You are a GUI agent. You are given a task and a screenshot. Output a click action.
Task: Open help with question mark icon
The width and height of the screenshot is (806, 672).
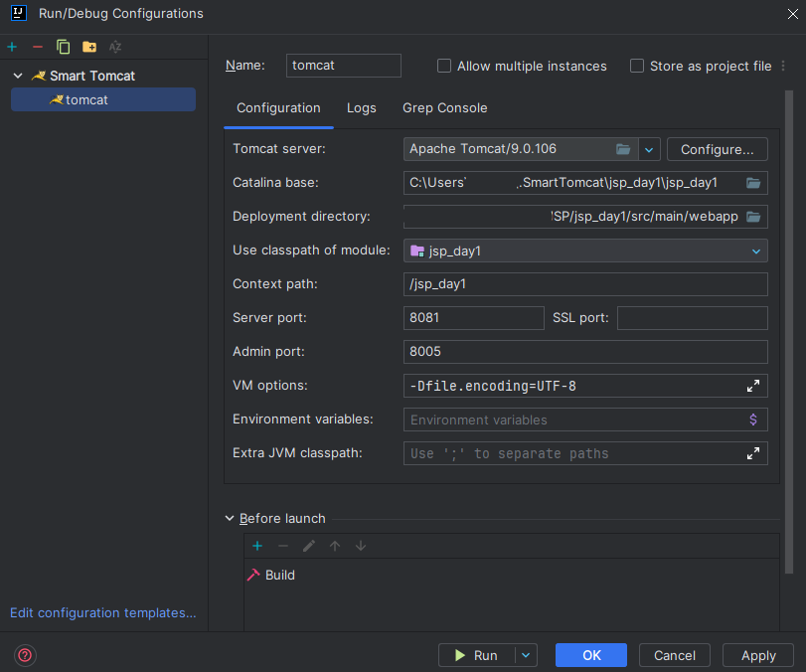click(25, 655)
